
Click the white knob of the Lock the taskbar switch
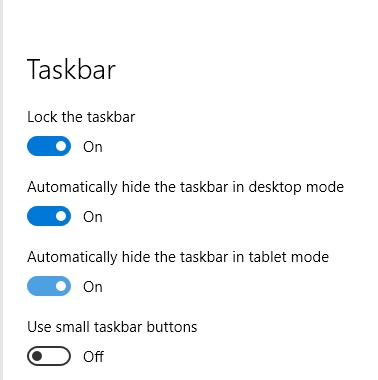61,146
